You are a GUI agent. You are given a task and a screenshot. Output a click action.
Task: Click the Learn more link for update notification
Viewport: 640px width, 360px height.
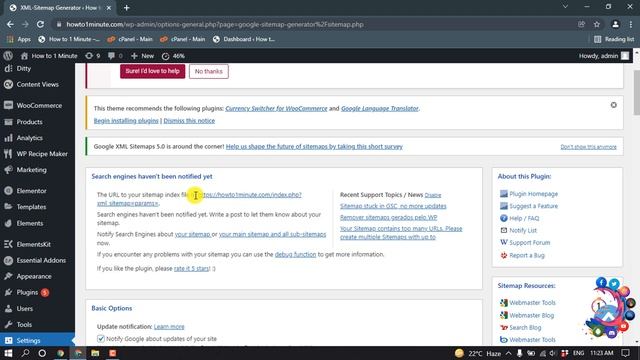click(169, 327)
